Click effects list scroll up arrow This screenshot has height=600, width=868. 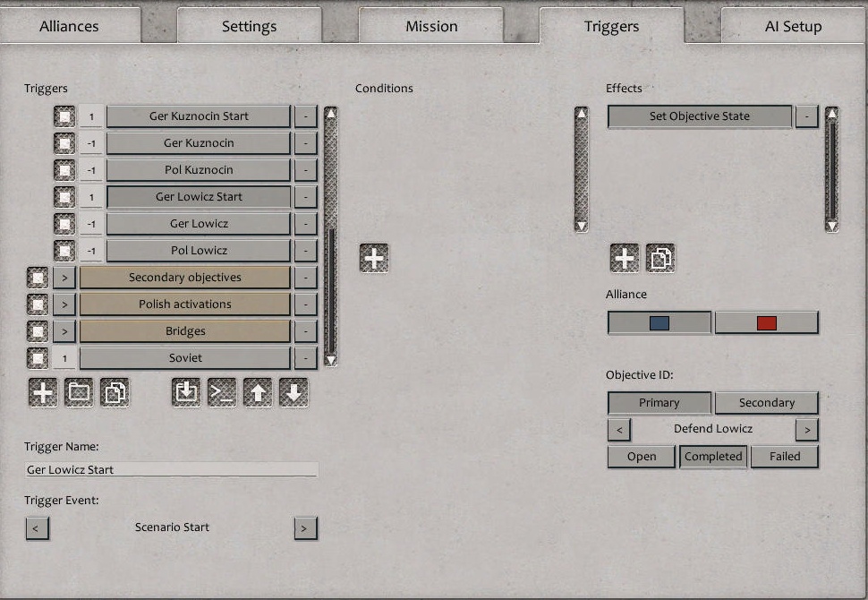pyautogui.click(x=831, y=114)
